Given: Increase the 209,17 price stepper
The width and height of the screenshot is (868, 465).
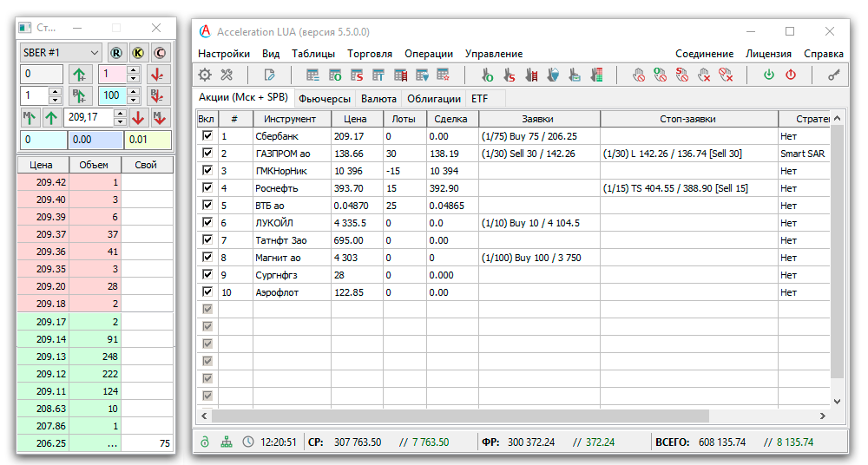Looking at the screenshot, I should point(120,113).
